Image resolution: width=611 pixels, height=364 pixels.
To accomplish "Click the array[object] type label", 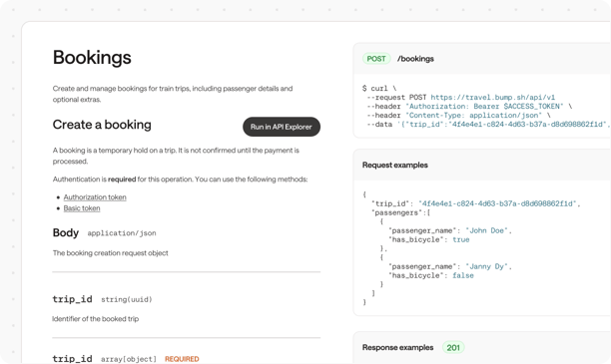I will pyautogui.click(x=129, y=359).
